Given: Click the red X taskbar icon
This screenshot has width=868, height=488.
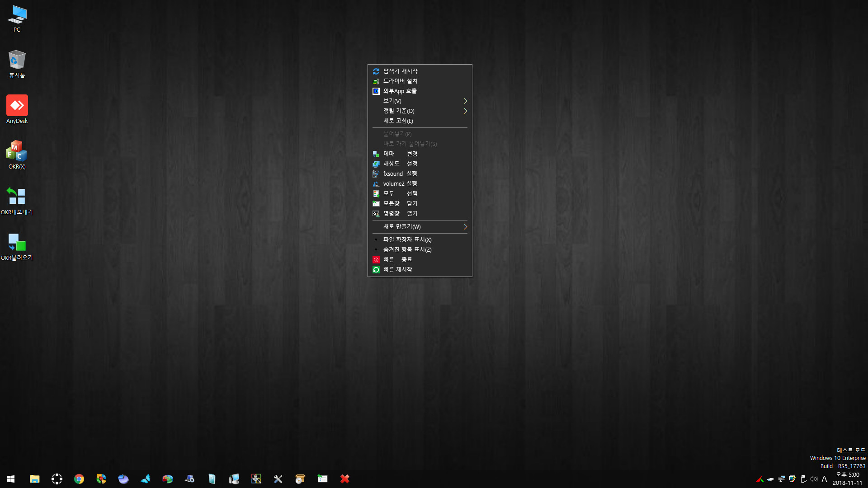Looking at the screenshot, I should (x=345, y=479).
